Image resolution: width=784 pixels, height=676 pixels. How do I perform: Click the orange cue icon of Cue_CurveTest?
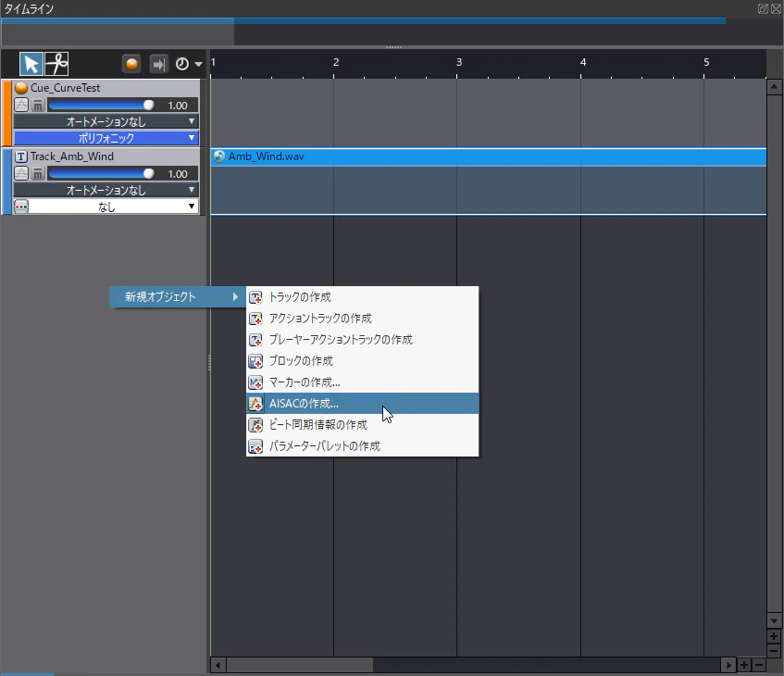tap(21, 88)
